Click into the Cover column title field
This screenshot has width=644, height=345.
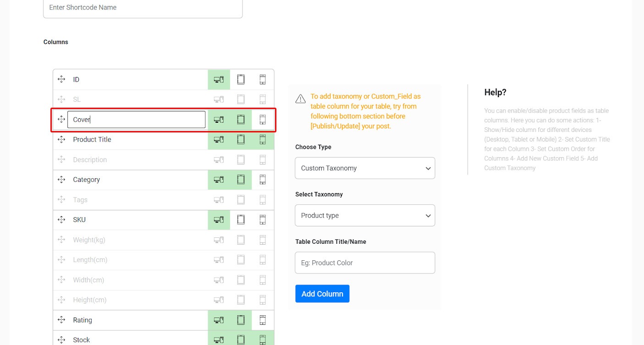pyautogui.click(x=137, y=120)
